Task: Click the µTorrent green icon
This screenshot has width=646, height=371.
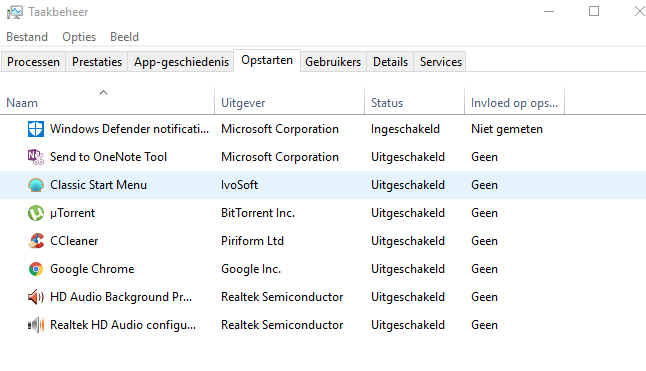Action: click(36, 213)
